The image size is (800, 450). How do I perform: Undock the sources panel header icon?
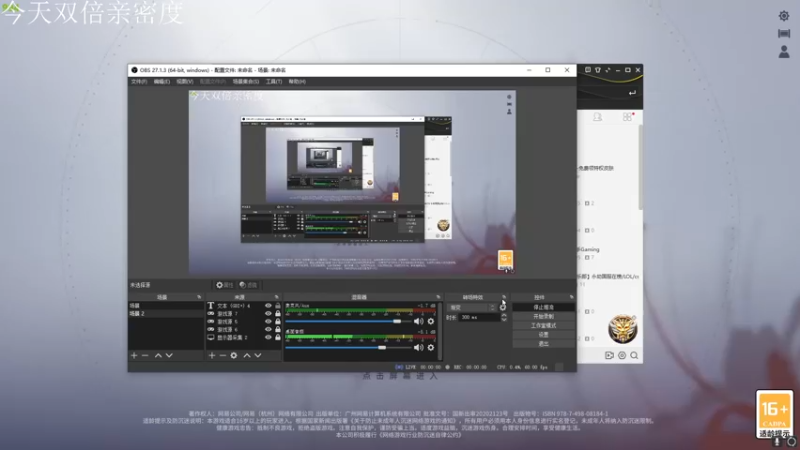[x=277, y=297]
